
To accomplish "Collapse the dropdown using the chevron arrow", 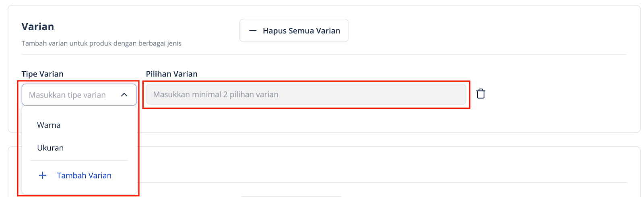I will [x=124, y=95].
